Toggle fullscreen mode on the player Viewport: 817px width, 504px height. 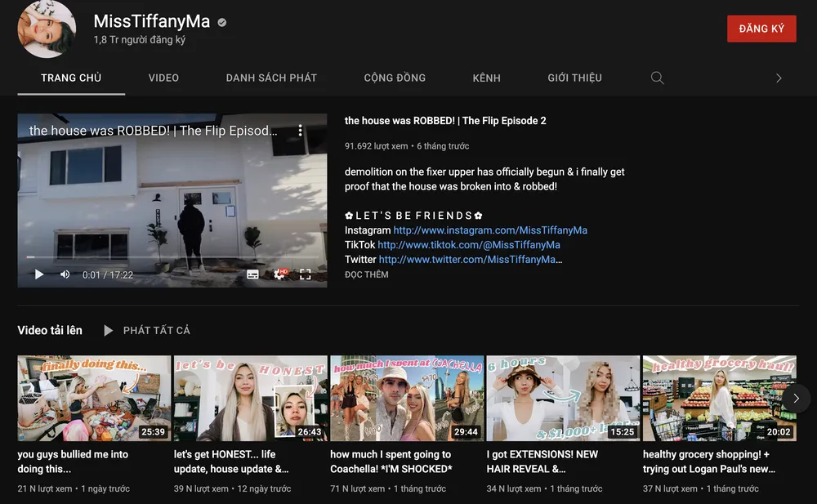point(306,274)
